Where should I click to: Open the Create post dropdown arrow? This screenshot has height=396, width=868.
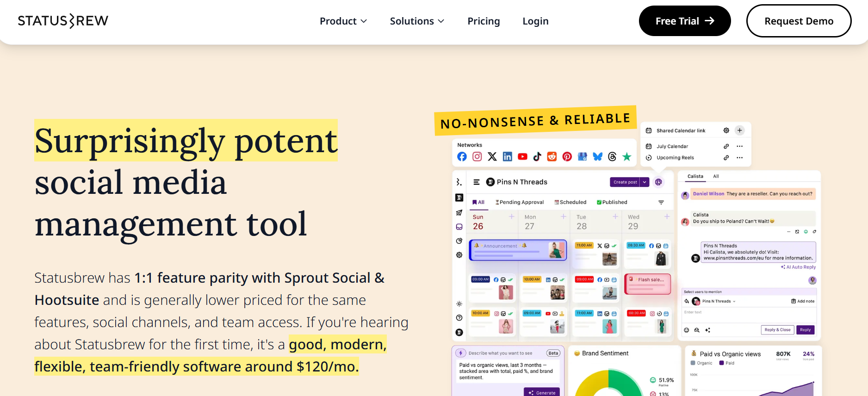tap(645, 182)
